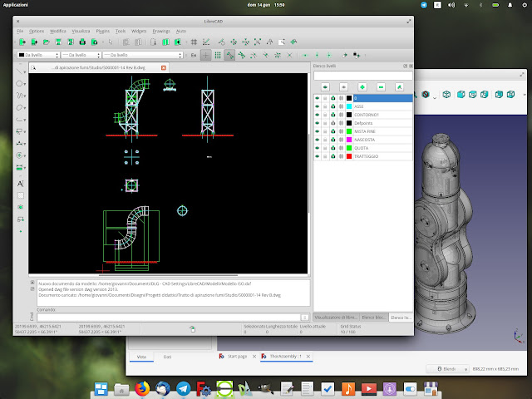Click the Telegram icon in the dock
This screenshot has height=399, width=532.
coord(185,388)
